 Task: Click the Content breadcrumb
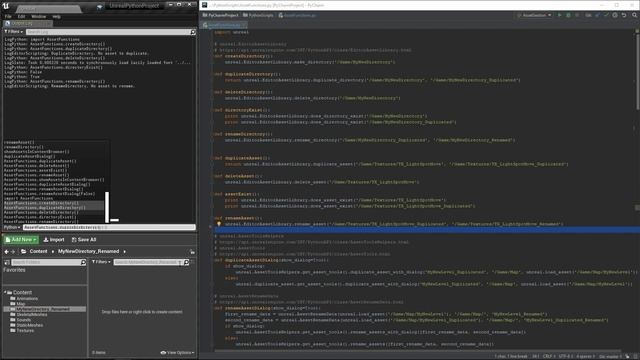(x=38, y=251)
